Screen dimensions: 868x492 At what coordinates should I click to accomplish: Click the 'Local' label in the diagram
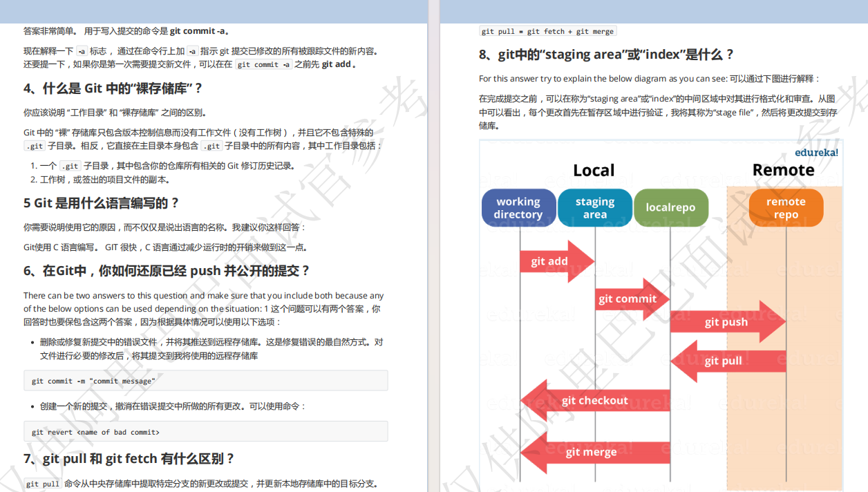click(x=594, y=171)
